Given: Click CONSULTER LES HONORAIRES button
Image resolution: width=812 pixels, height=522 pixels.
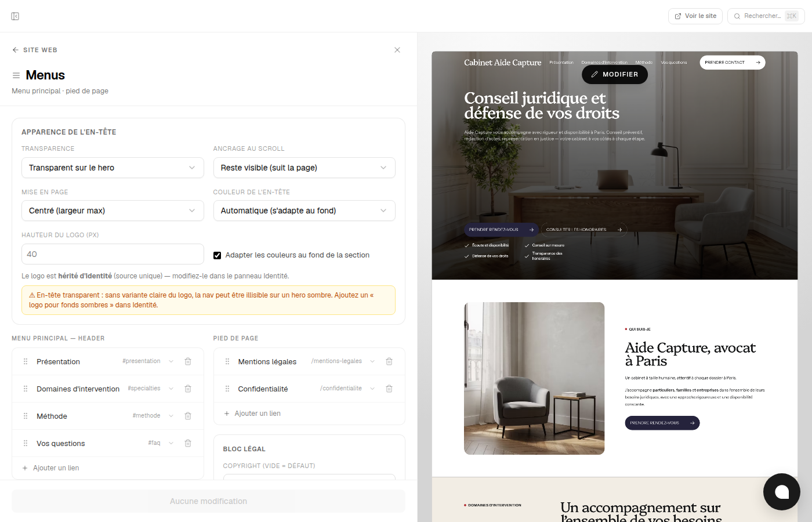Looking at the screenshot, I should pos(584,230).
